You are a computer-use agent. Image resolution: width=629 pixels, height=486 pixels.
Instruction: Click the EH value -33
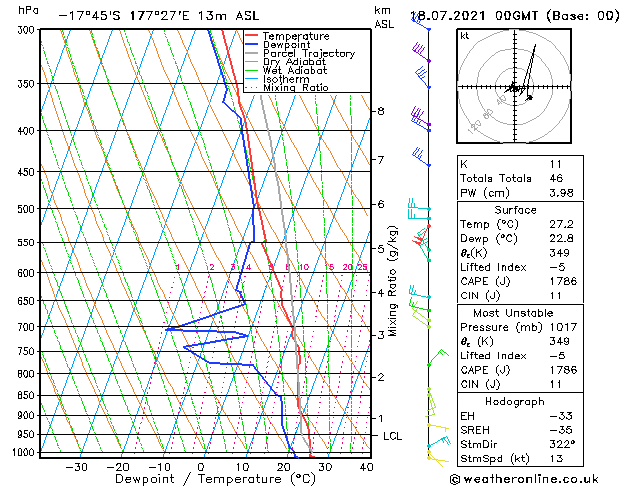pos(561,416)
